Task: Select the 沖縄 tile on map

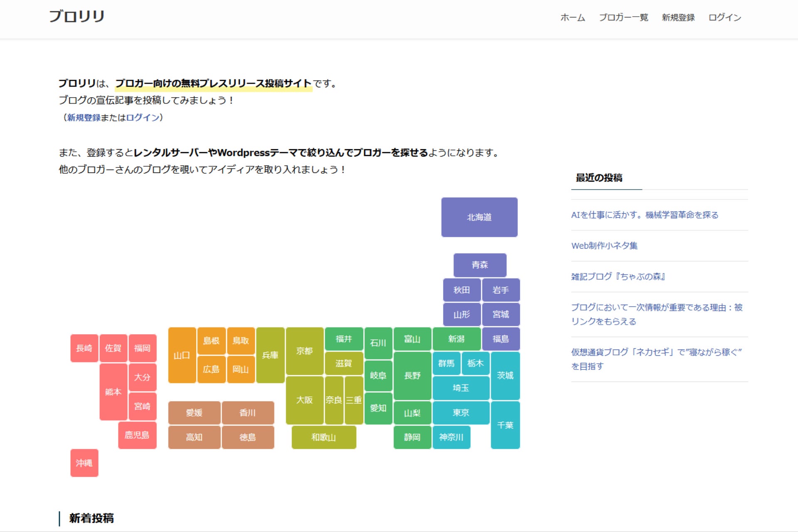Action: [x=84, y=463]
